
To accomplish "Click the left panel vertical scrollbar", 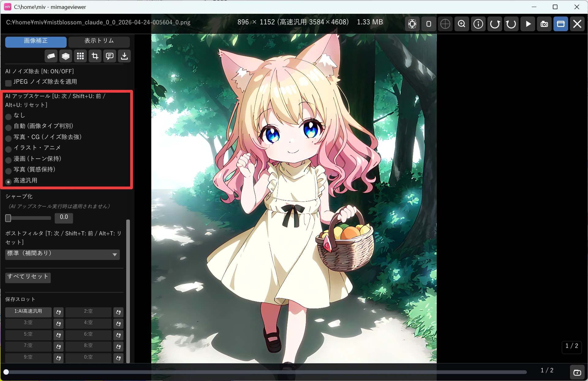I will tap(128, 291).
